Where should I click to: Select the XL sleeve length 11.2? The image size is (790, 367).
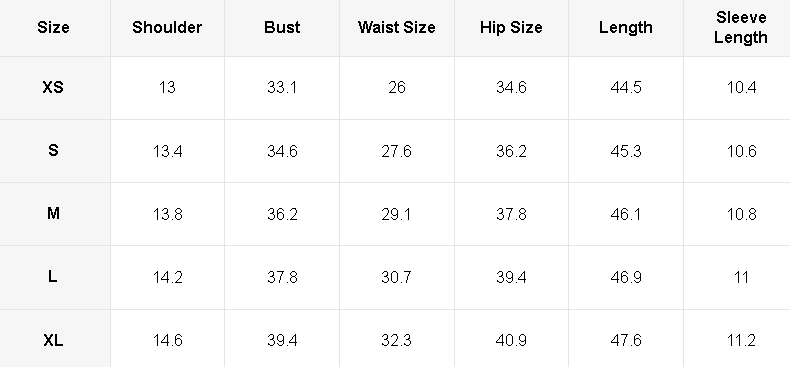(741, 341)
